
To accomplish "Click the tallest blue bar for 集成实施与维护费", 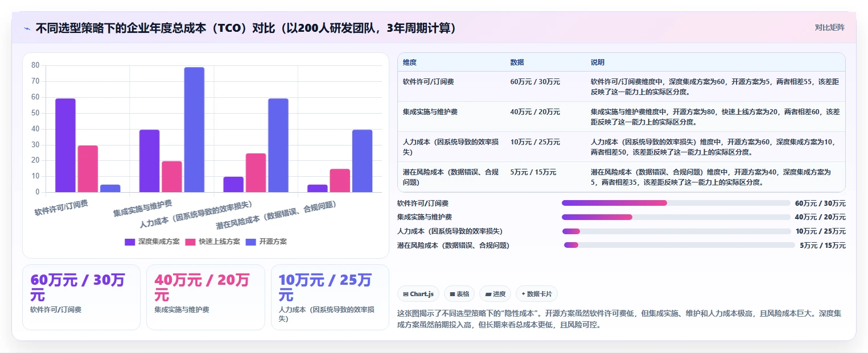I will (194, 130).
